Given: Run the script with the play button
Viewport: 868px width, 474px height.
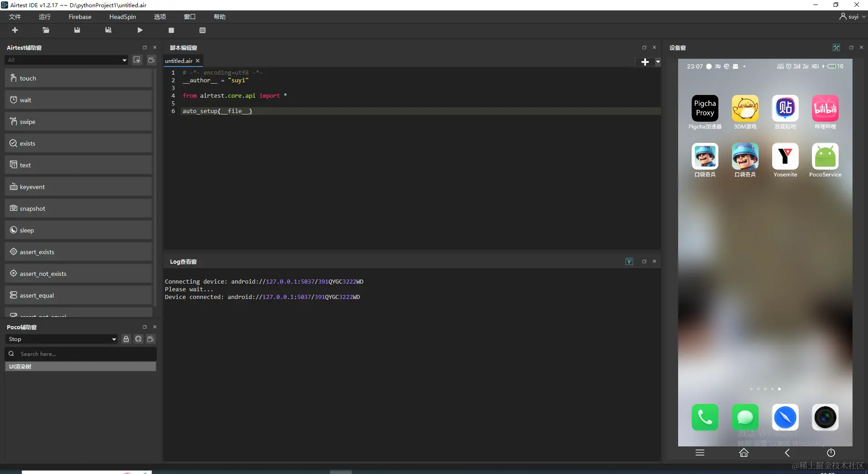Looking at the screenshot, I should click(140, 30).
